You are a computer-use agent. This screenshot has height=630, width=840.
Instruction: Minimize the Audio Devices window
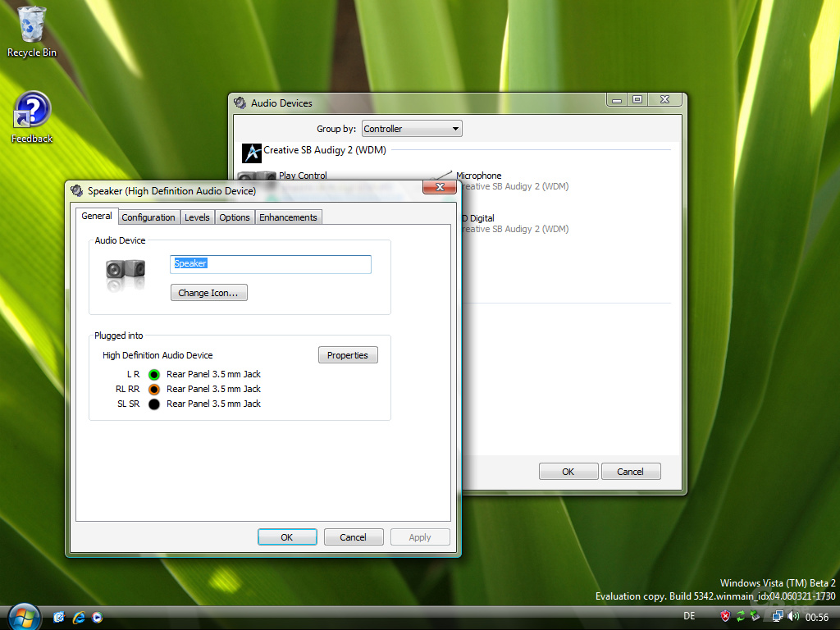coord(617,99)
